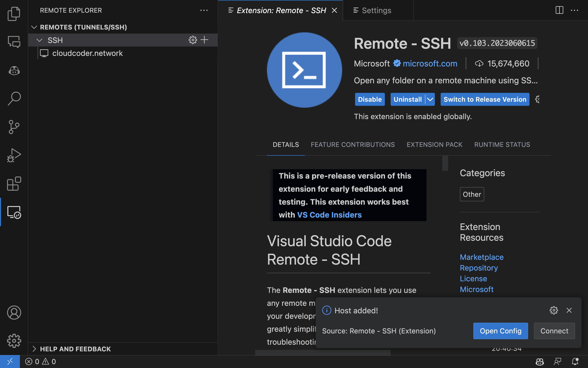The image size is (588, 368).
Task: Open the Extensions view
Action: click(14, 183)
